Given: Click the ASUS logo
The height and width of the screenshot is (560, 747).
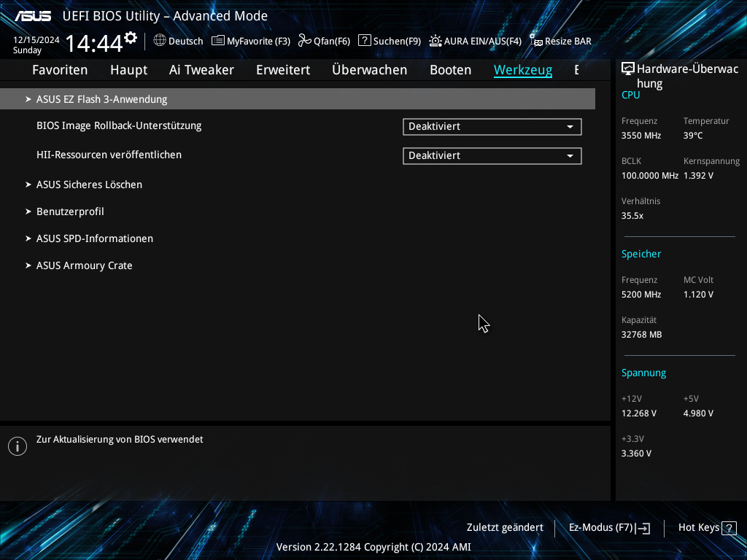Looking at the screenshot, I should (x=33, y=16).
